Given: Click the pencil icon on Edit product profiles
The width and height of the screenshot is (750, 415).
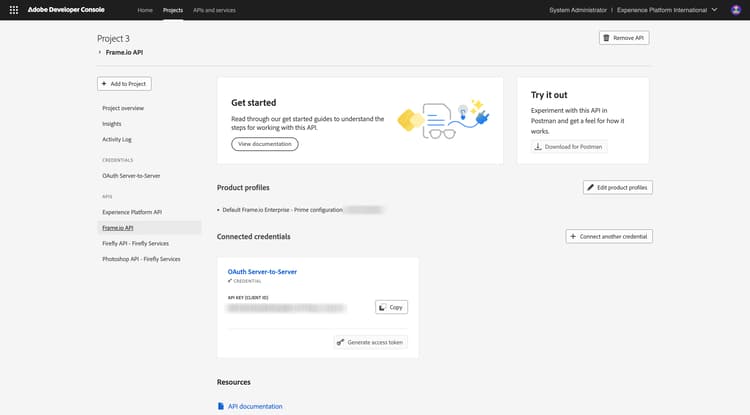Looking at the screenshot, I should tap(590, 187).
